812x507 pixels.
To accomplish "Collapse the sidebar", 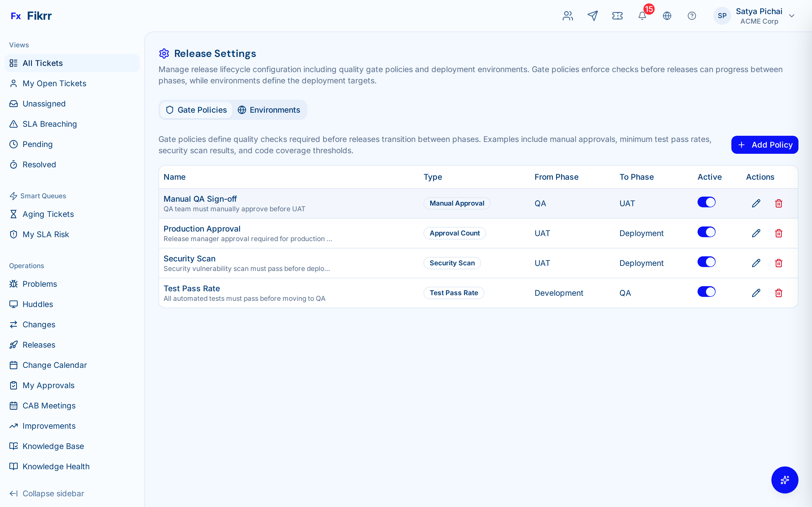I will (x=47, y=493).
